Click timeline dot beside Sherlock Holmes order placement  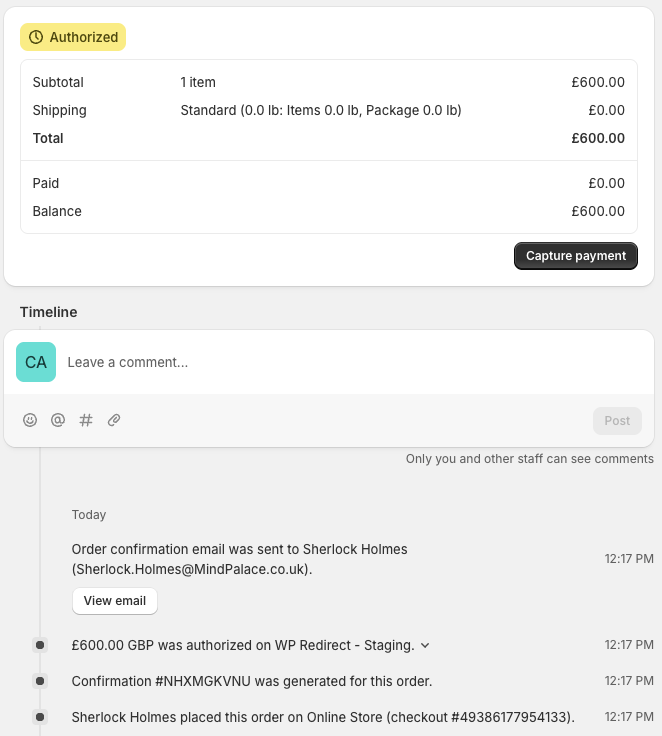pyautogui.click(x=40, y=717)
